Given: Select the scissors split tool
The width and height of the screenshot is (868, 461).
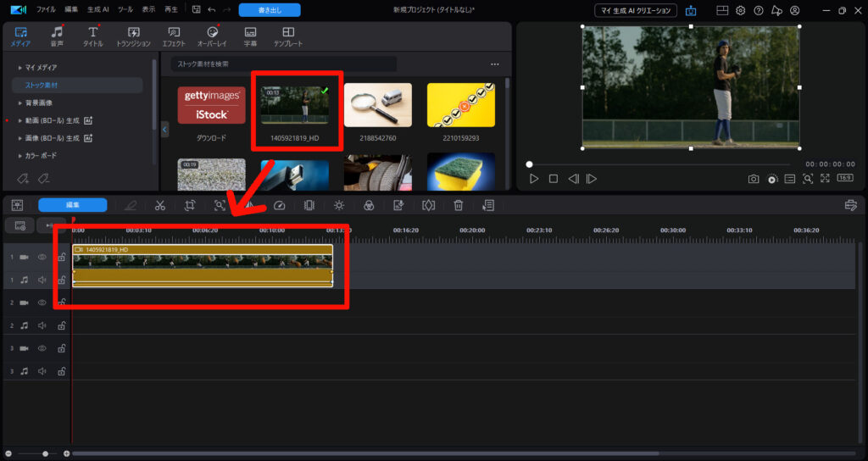Looking at the screenshot, I should coord(159,205).
